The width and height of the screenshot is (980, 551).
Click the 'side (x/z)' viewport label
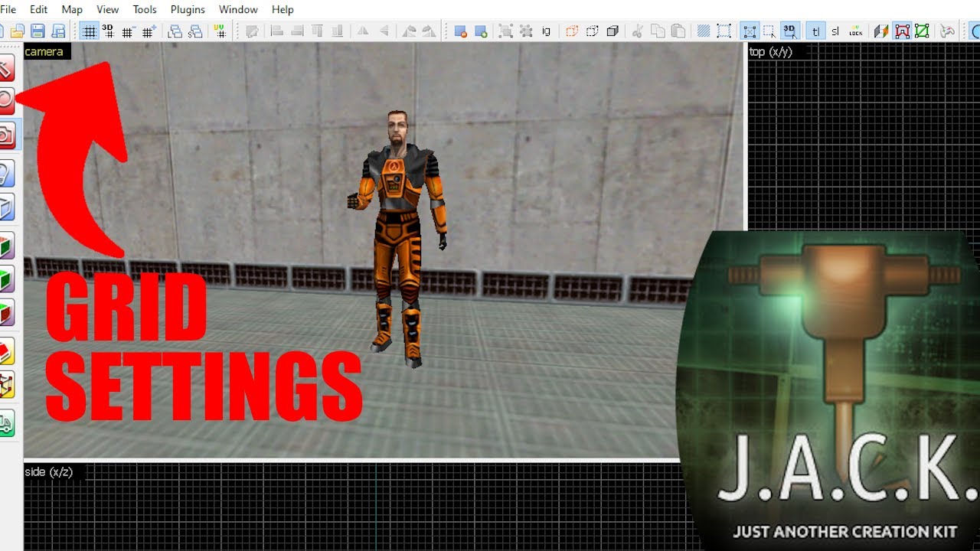49,472
